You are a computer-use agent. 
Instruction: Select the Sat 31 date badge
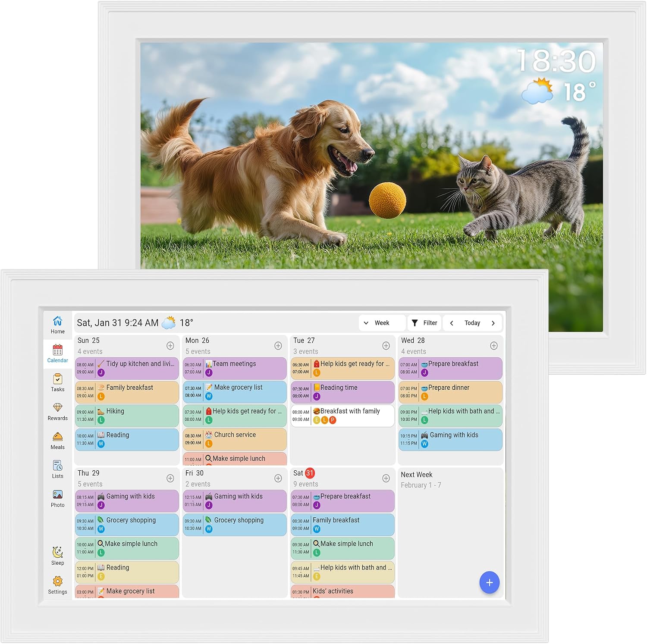[x=310, y=473]
